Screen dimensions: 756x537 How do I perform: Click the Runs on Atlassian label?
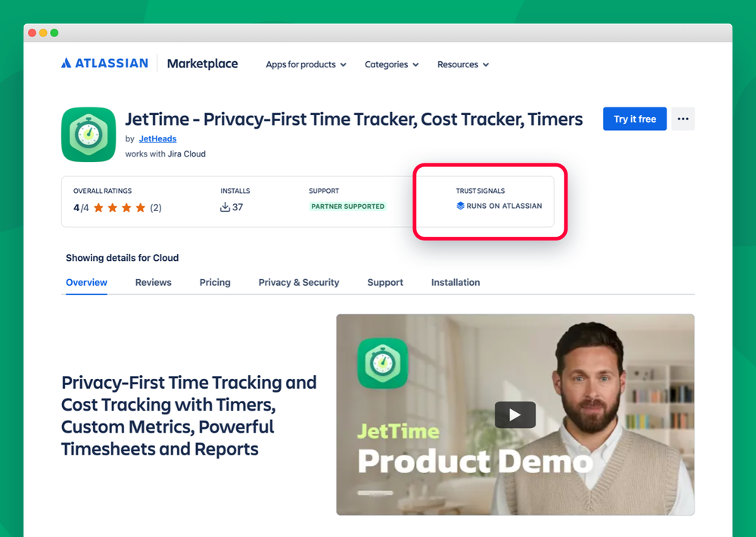coord(504,206)
